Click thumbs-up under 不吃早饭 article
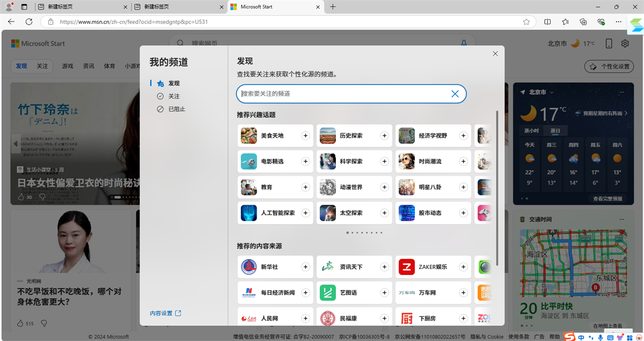The height and width of the screenshot is (341, 644). 20,323
